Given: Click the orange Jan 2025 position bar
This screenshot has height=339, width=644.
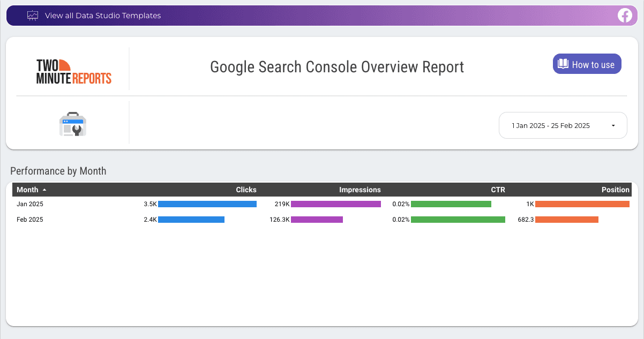Looking at the screenshot, I should [x=582, y=204].
